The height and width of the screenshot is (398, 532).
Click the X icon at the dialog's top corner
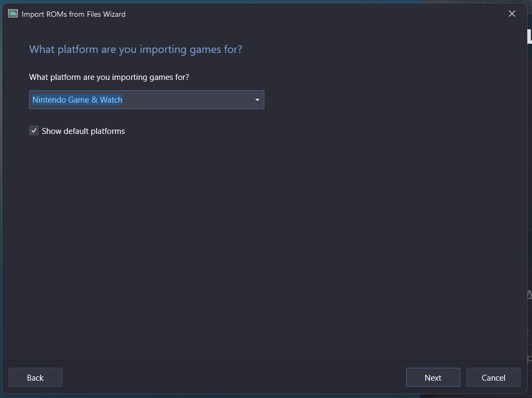pyautogui.click(x=511, y=14)
